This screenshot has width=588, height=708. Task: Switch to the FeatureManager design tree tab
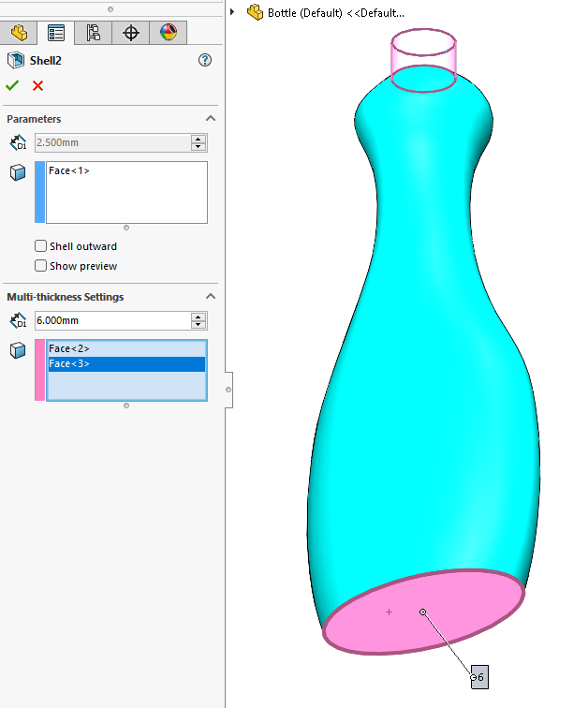pos(19,33)
